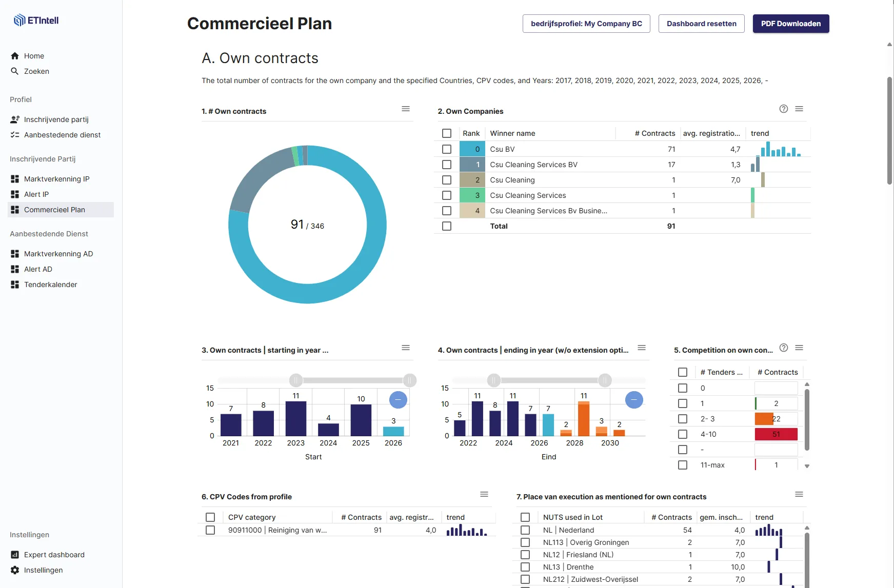The height and width of the screenshot is (588, 894).
Task: Click the ETIntell logo
Action: [36, 21]
